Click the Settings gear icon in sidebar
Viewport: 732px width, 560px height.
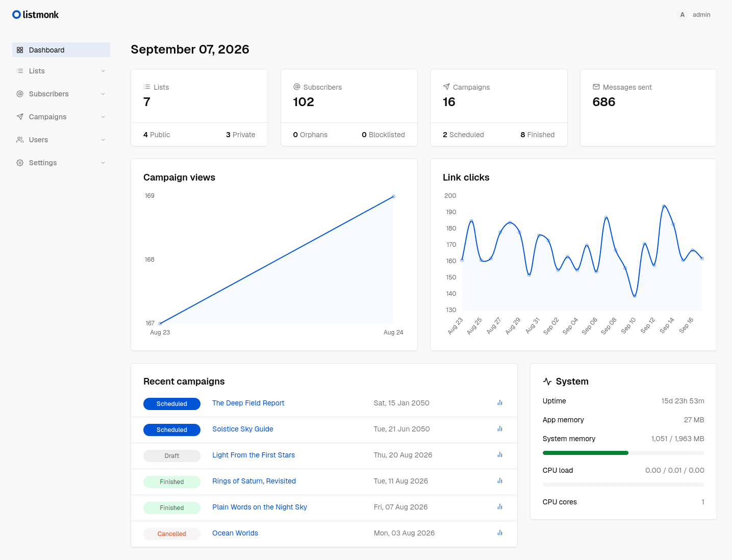tap(20, 163)
